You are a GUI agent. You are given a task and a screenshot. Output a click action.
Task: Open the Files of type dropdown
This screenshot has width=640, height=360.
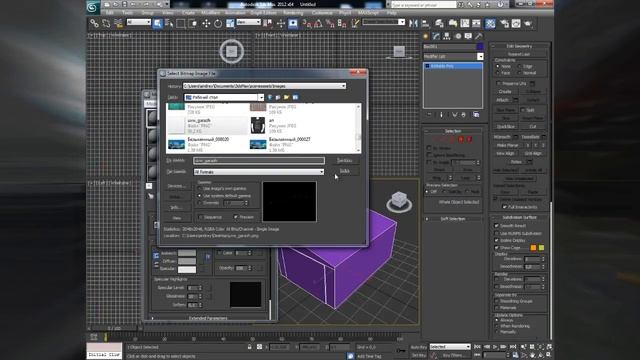pos(322,172)
